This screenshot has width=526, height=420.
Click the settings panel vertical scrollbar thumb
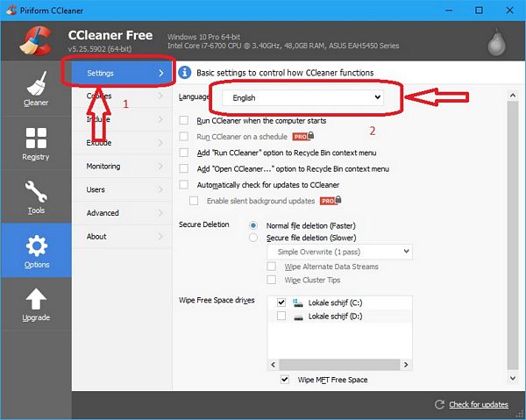point(513,235)
